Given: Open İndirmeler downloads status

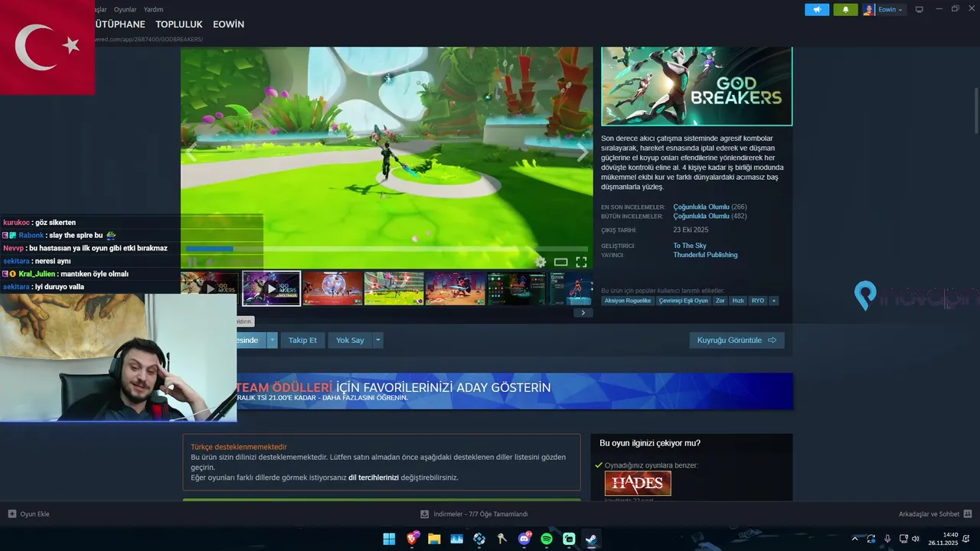Looking at the screenshot, I should pyautogui.click(x=475, y=514).
